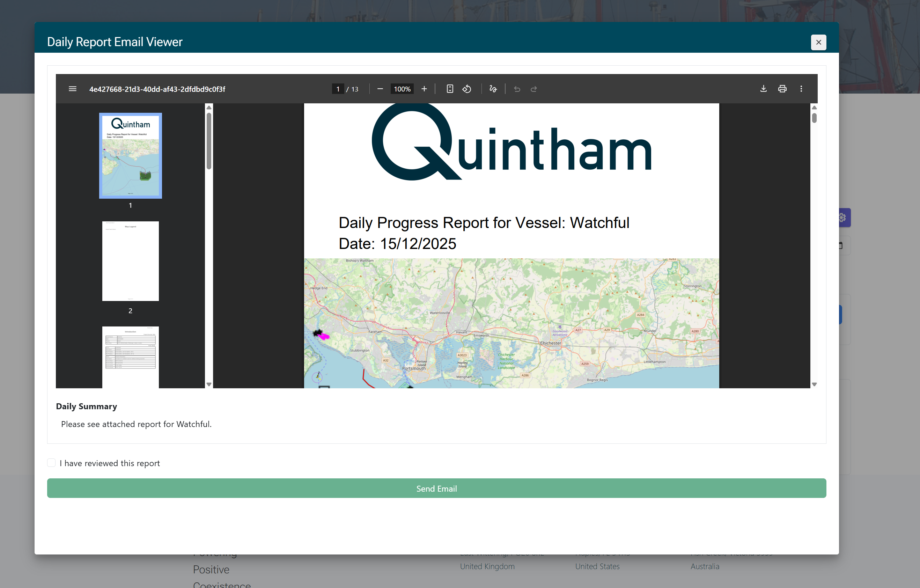Print the daily progress report
Image resolution: width=920 pixels, height=588 pixels.
click(x=782, y=89)
